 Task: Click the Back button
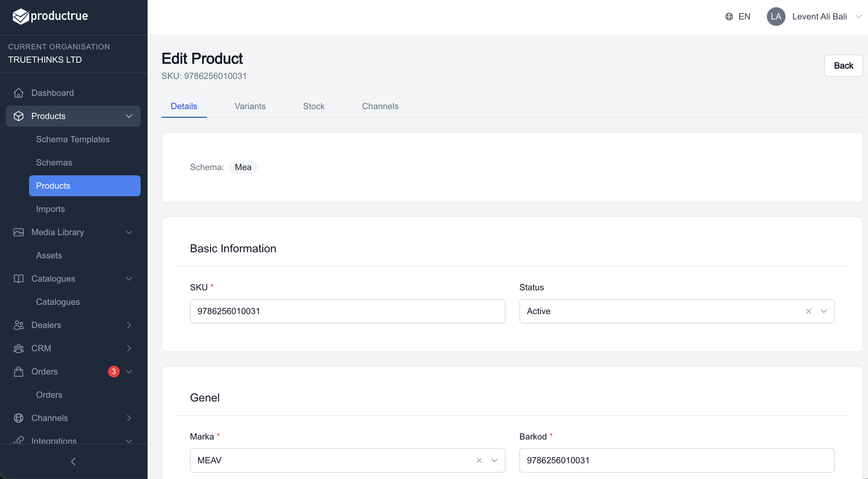click(x=843, y=65)
